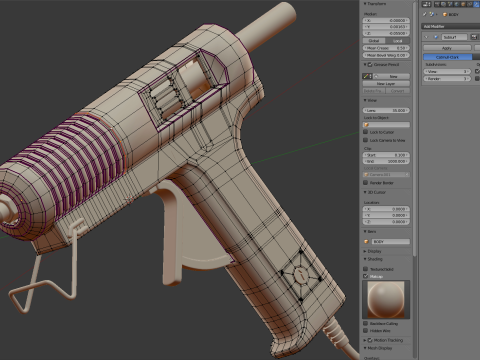Switch to the Object properties tab icon
Image resolution: width=480 pixels, height=360 pixels.
click(x=463, y=4)
